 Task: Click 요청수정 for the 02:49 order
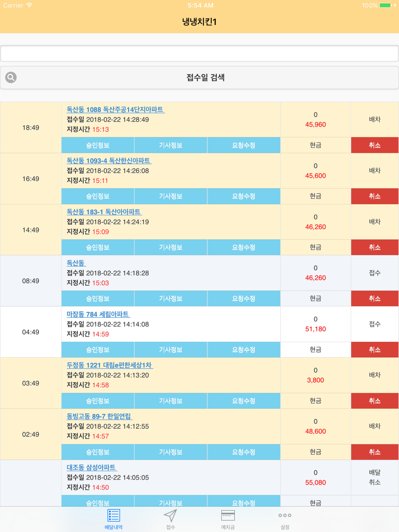(x=244, y=452)
